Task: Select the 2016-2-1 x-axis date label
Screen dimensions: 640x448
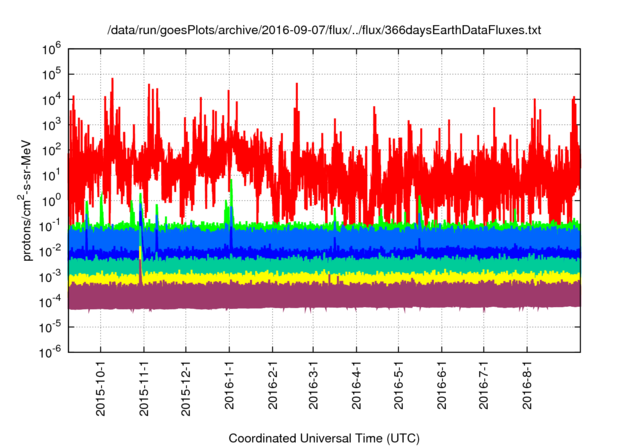Action: click(273, 385)
